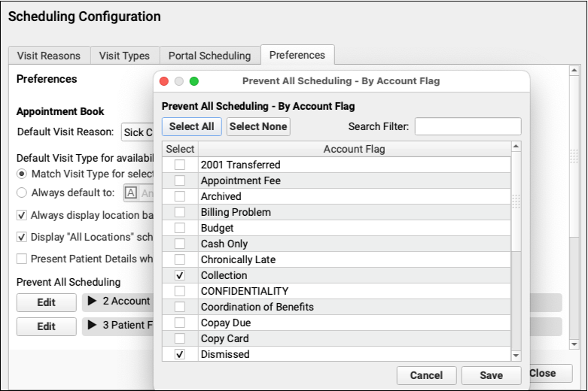The width and height of the screenshot is (588, 391).
Task: Uncheck the Dismissed account flag
Action: 179,355
